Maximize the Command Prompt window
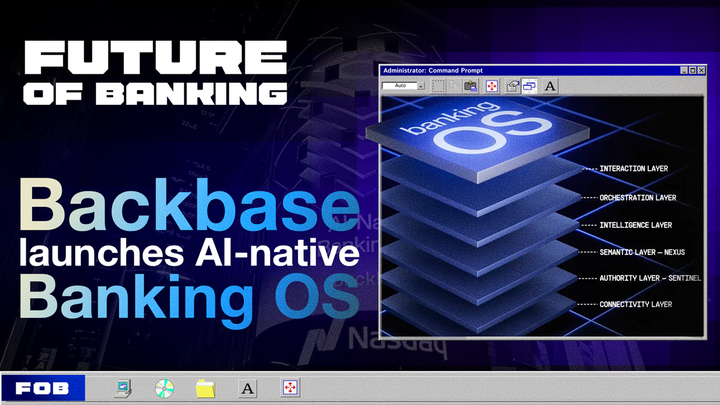The height and width of the screenshot is (405, 720). (692, 70)
